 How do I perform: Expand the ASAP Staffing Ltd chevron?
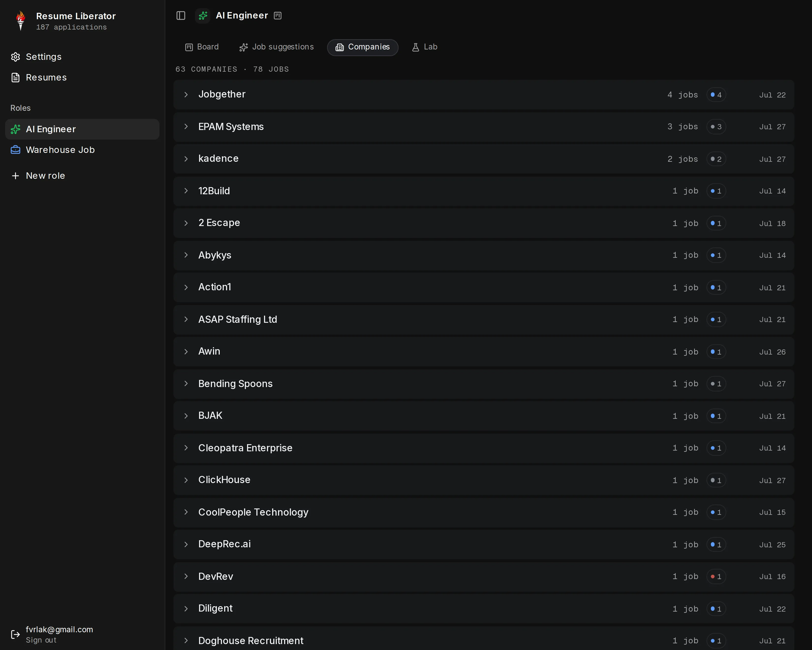(x=186, y=320)
